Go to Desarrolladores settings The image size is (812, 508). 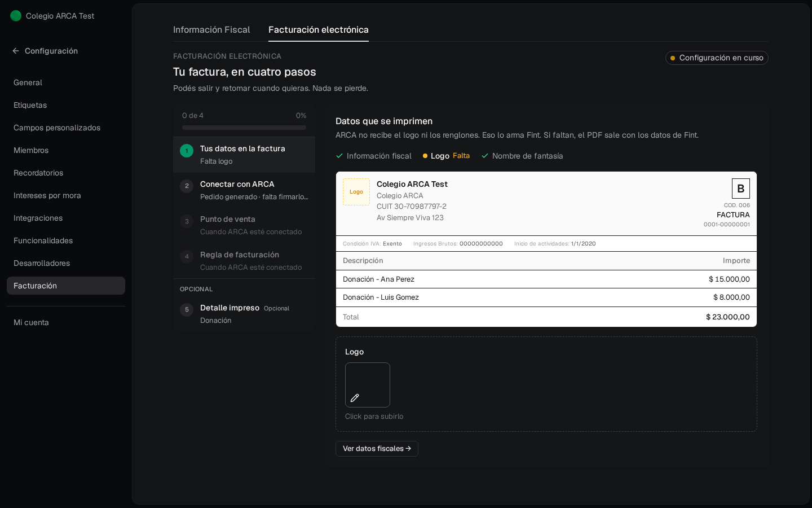click(66, 263)
